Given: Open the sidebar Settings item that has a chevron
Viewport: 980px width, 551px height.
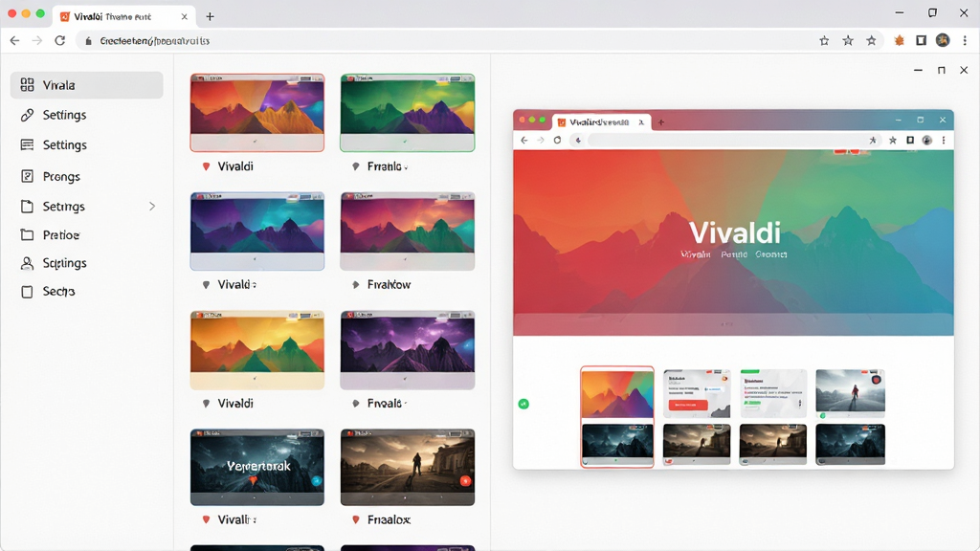Looking at the screenshot, I should click(87, 207).
